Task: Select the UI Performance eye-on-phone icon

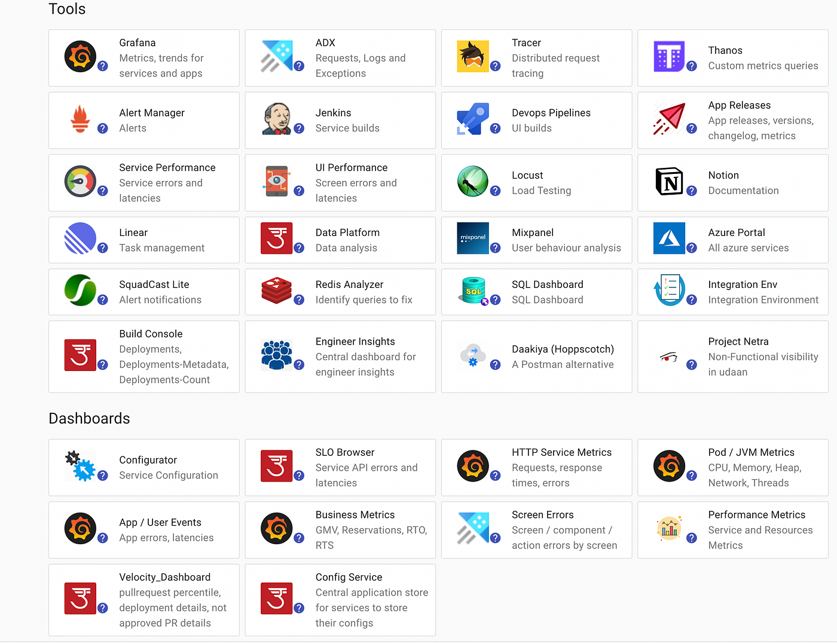Action: point(277,182)
